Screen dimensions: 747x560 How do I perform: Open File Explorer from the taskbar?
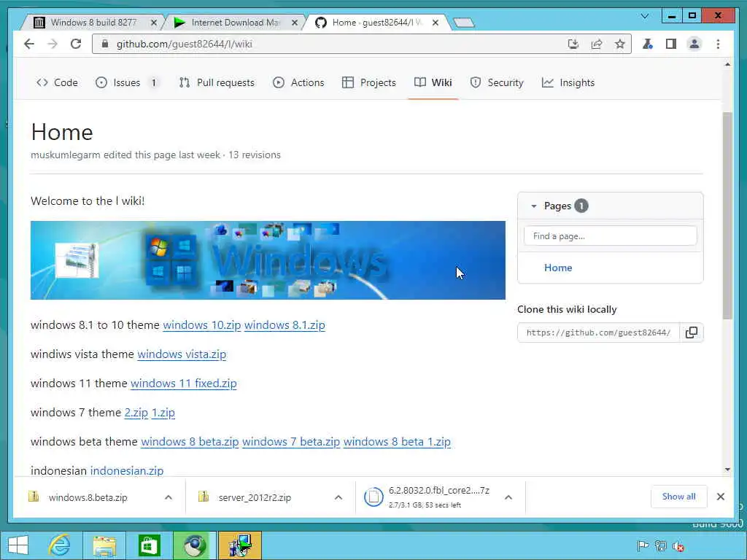pyautogui.click(x=104, y=545)
